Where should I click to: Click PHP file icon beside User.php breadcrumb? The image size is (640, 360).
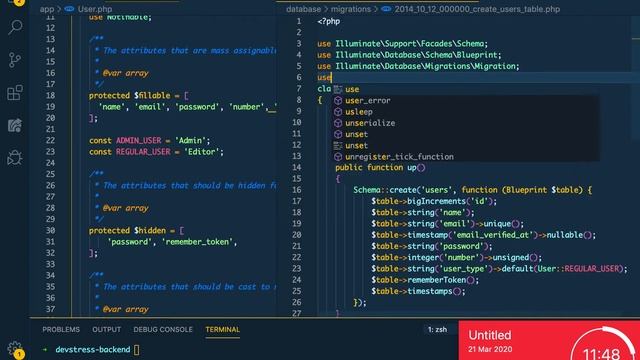[69, 9]
